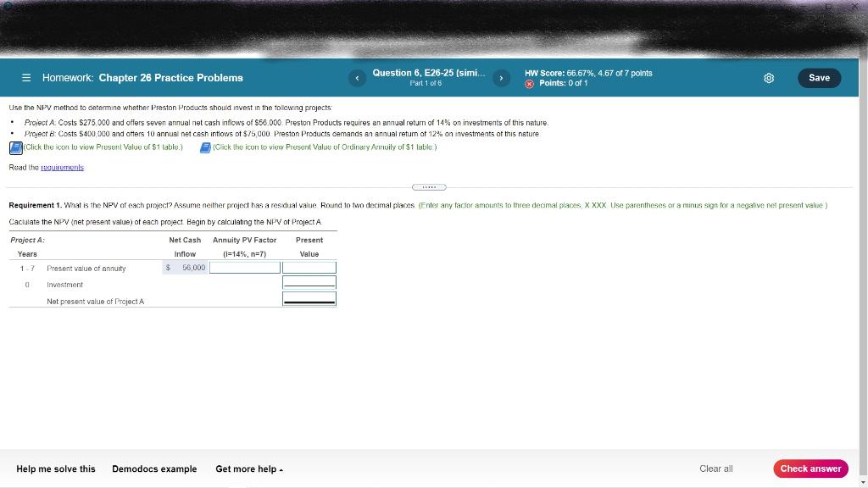Open Present Value of $1 table icon
This screenshot has width=868, height=488.
(x=16, y=147)
